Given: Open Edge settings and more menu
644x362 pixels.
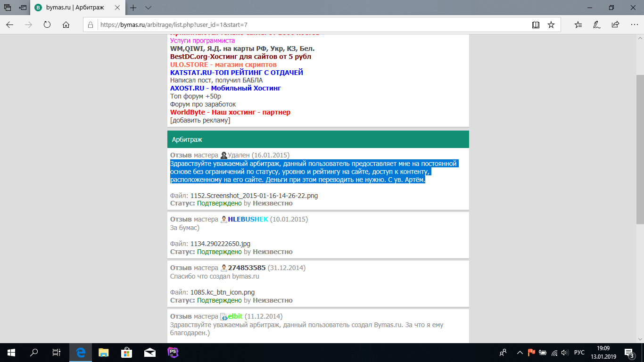Looking at the screenshot, I should click(x=634, y=25).
